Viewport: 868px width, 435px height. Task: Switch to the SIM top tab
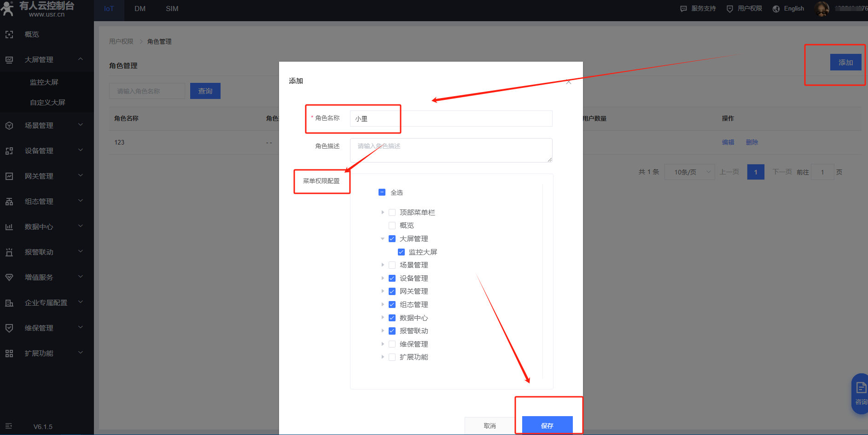click(172, 9)
